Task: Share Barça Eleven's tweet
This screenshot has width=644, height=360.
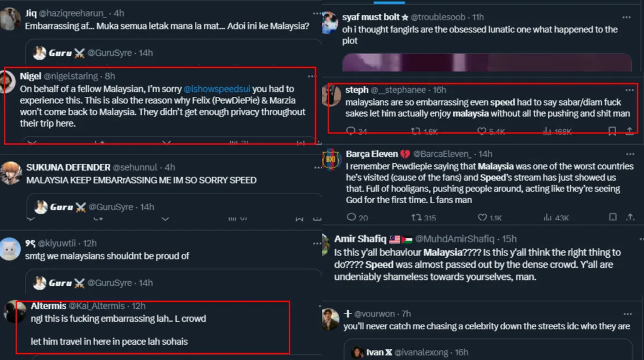Action: tap(631, 218)
